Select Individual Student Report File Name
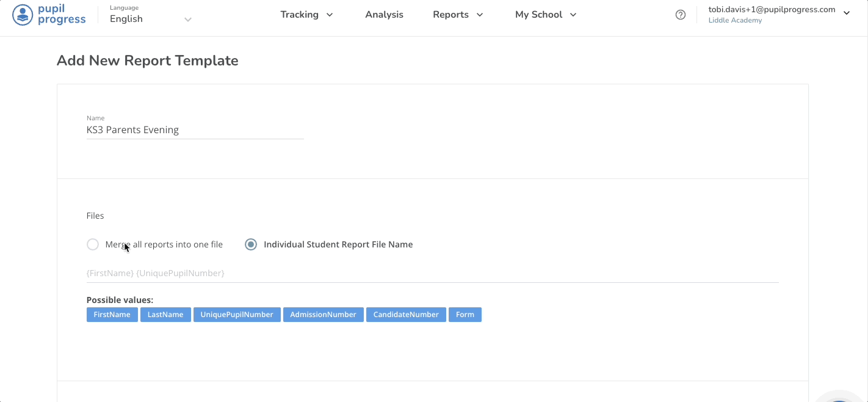The height and width of the screenshot is (402, 868). coord(250,244)
